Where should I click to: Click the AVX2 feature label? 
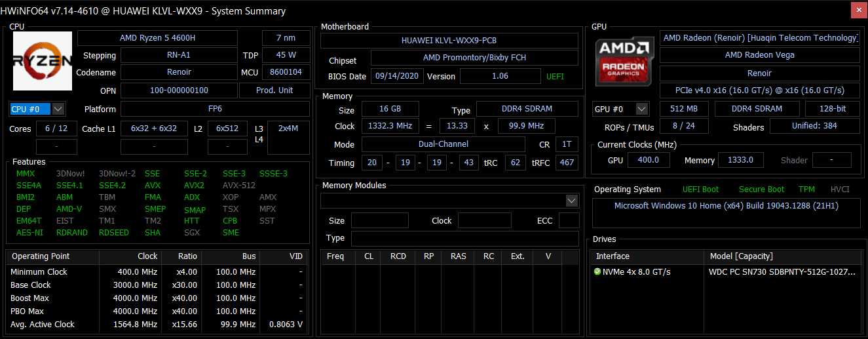coord(195,186)
